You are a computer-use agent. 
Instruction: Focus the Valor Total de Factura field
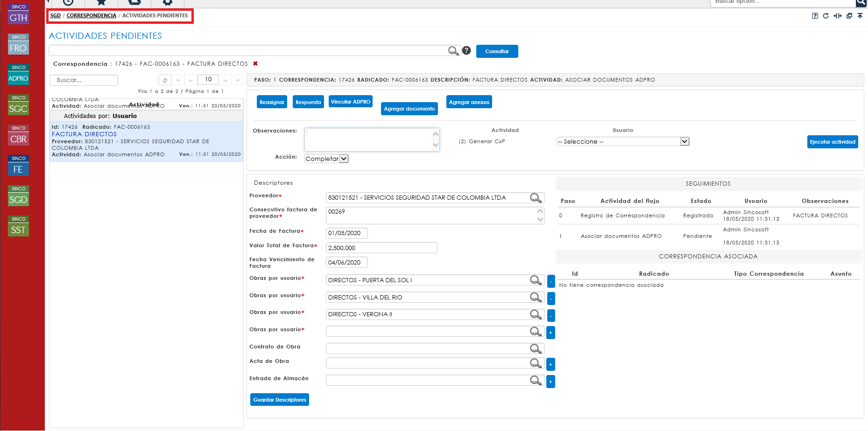pos(381,248)
